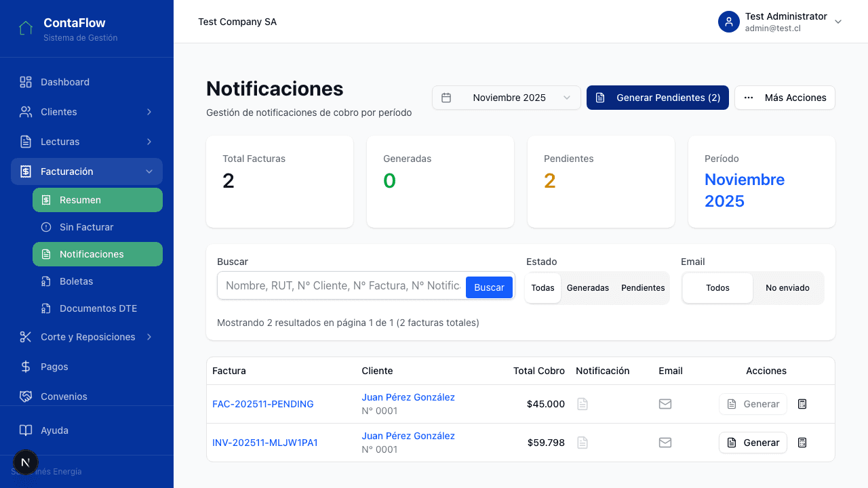
Task: Go to Pagos section
Action: [x=87, y=367]
